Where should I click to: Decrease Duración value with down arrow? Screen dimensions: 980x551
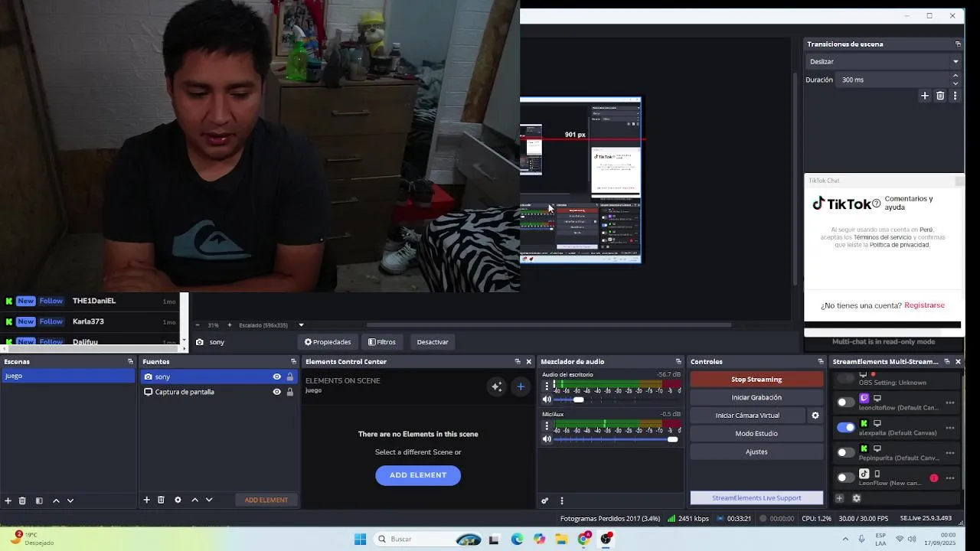[x=955, y=83]
